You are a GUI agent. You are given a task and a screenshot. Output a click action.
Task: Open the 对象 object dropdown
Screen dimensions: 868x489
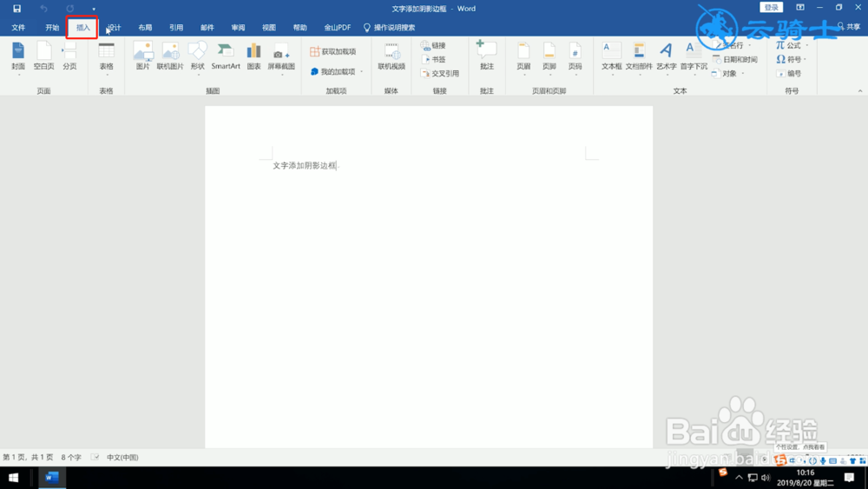tap(727, 73)
